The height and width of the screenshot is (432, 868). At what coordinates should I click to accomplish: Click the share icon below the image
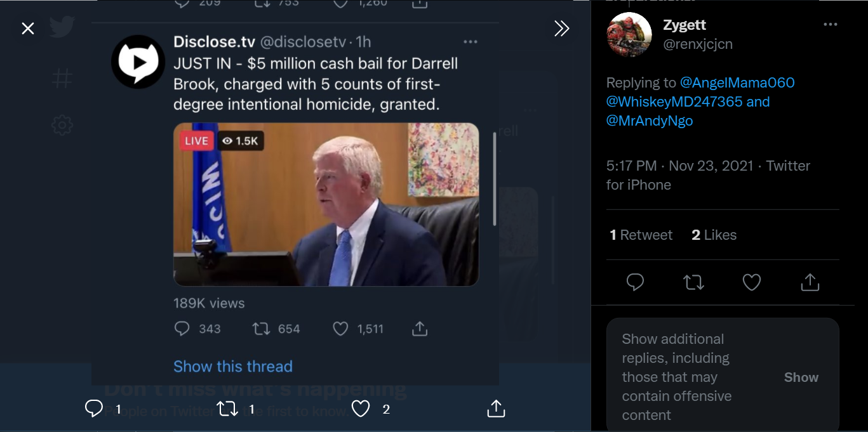pyautogui.click(x=496, y=409)
